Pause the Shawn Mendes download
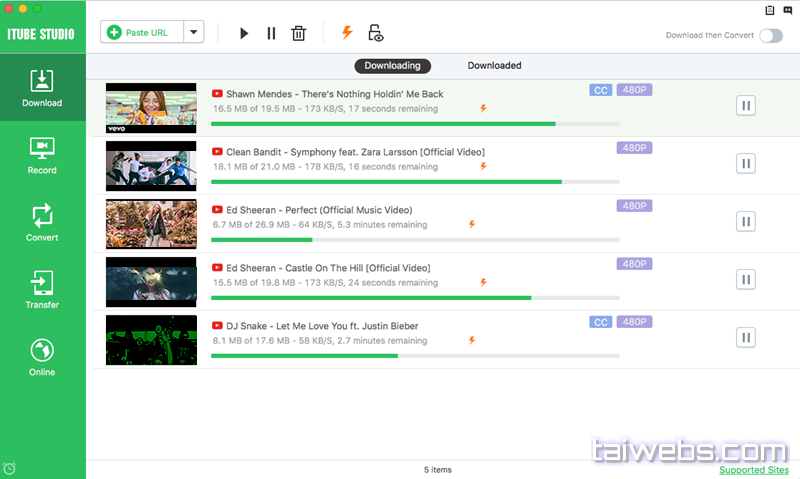This screenshot has height=479, width=800. [x=745, y=105]
